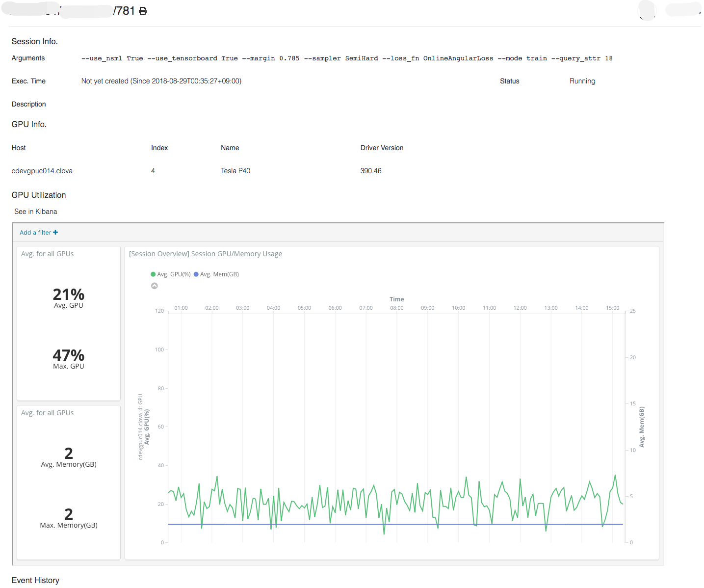Click the plus icon beside Add a filter
Screen dimensions: 704x588
[x=55, y=232]
